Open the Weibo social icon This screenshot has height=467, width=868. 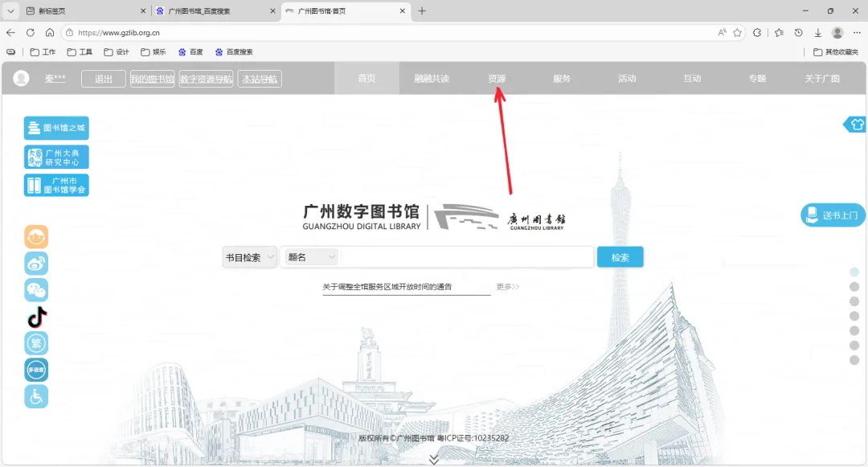36,264
